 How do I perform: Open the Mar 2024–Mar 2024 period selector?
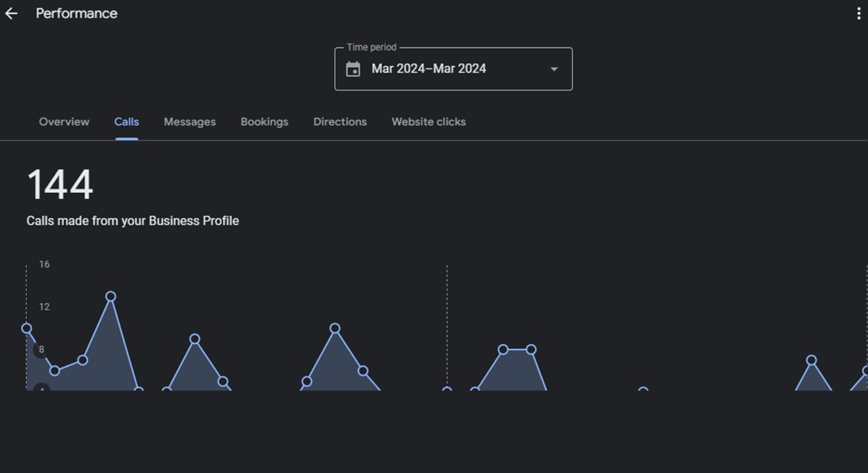coord(429,69)
